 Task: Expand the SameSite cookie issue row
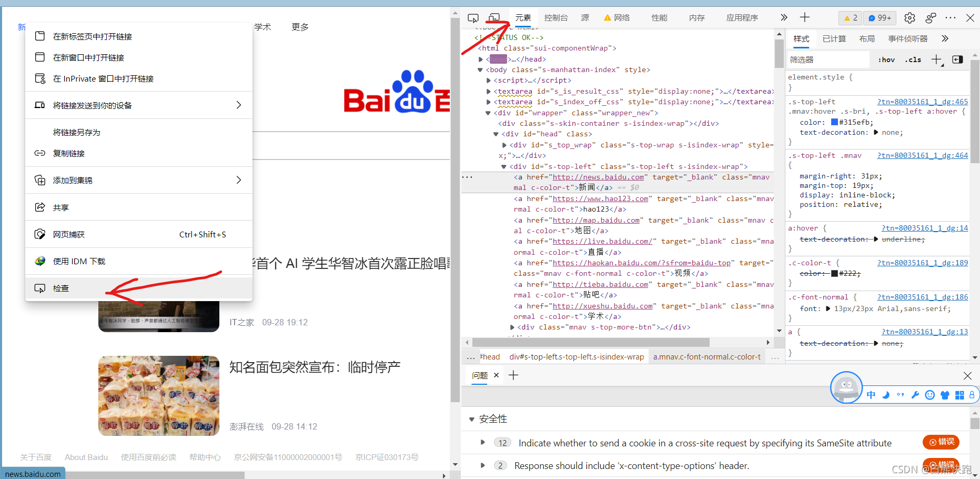483,443
